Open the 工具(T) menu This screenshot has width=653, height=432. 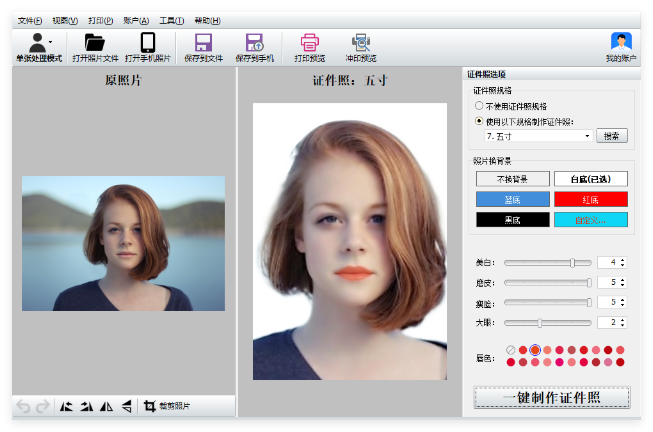pyautogui.click(x=172, y=20)
